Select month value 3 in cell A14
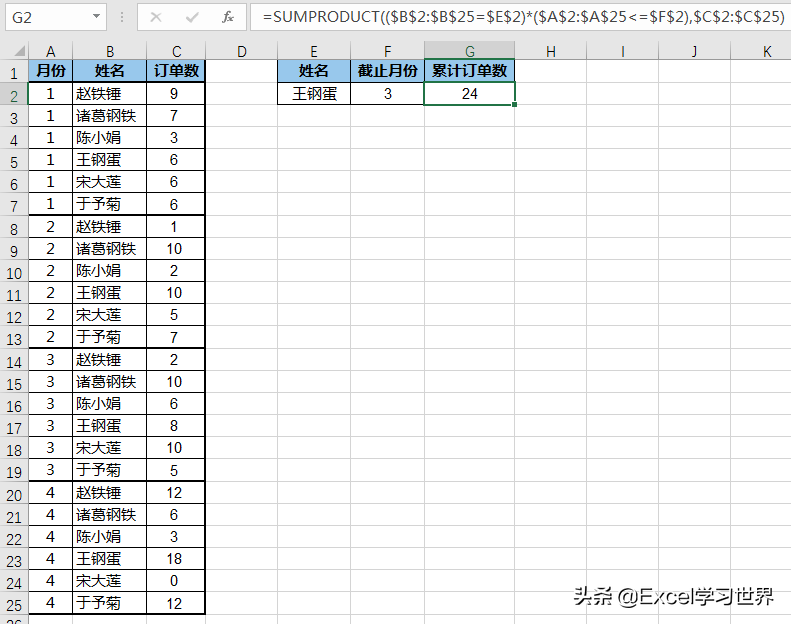 50,360
